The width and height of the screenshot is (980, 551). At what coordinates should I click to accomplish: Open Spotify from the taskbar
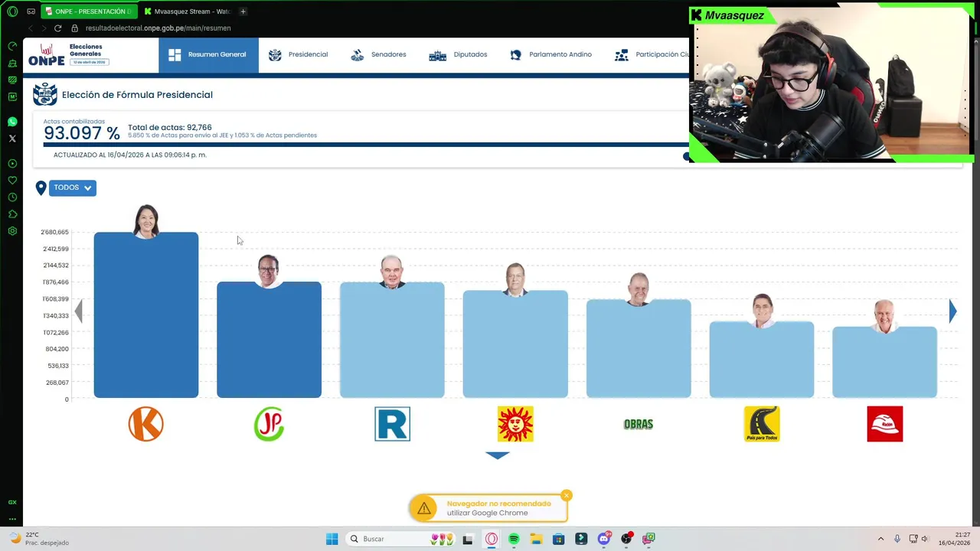[514, 539]
